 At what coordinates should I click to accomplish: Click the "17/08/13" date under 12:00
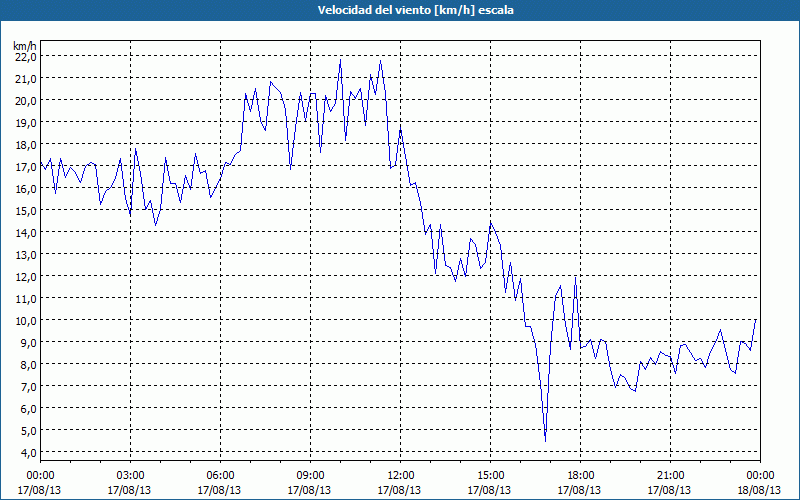[399, 490]
